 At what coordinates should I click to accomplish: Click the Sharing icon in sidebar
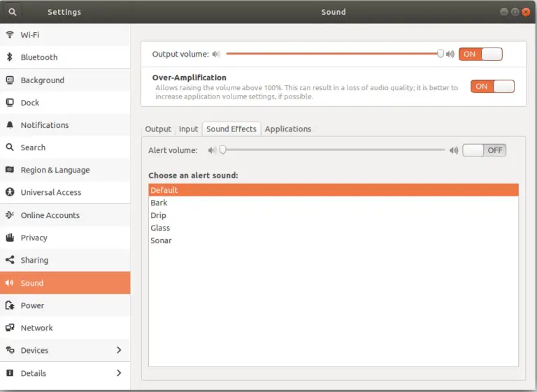[10, 260]
